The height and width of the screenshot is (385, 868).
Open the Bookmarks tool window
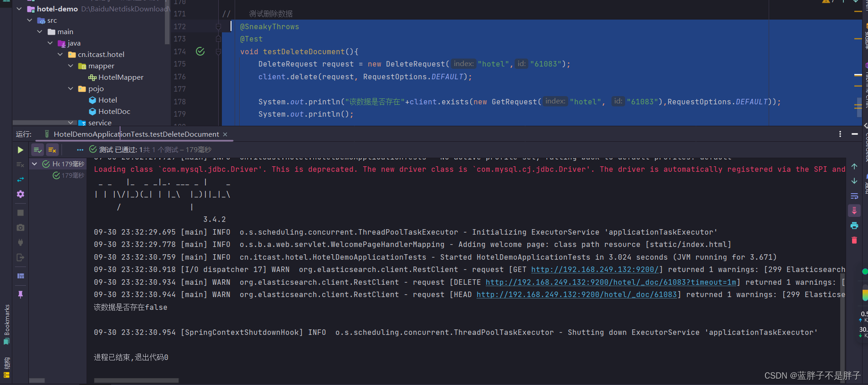pyautogui.click(x=6, y=324)
